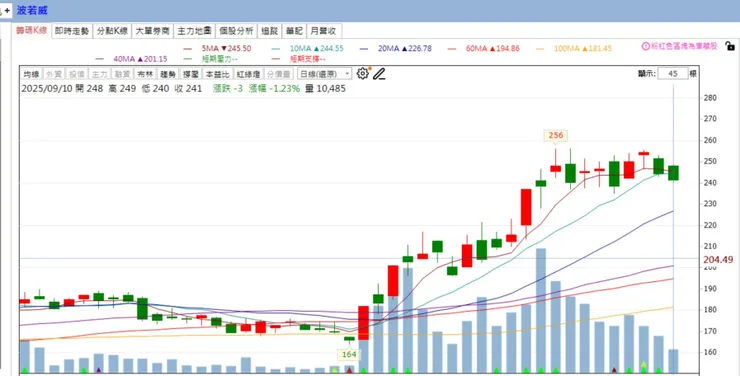
Task: Switch to the 月營收 tab
Action: (324, 31)
